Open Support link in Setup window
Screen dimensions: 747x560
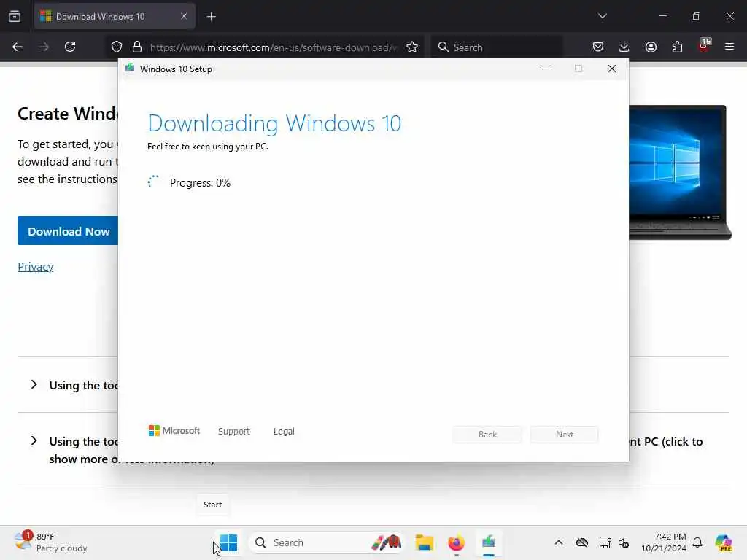pos(234,432)
